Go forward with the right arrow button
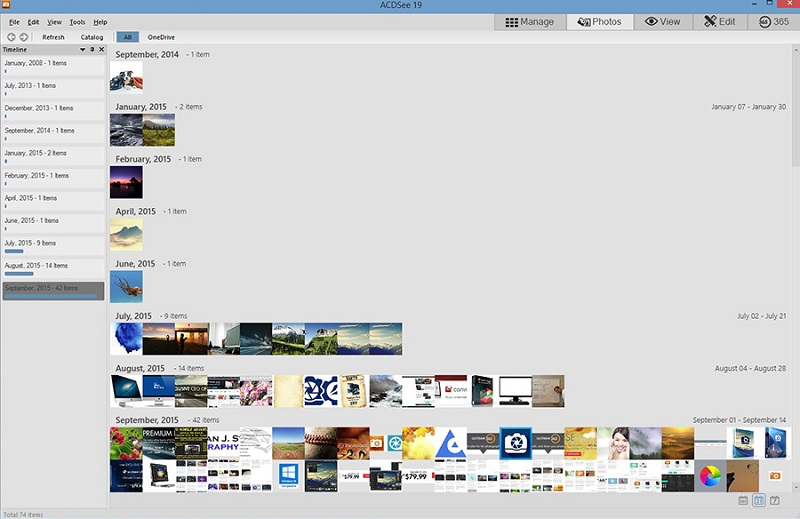This screenshot has width=800, height=519. (x=24, y=37)
